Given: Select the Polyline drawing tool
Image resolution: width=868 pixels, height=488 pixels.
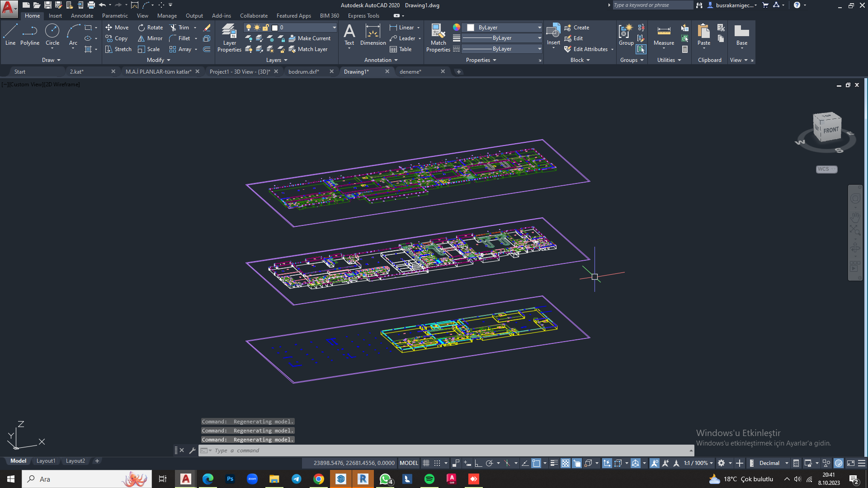Looking at the screenshot, I should [30, 36].
